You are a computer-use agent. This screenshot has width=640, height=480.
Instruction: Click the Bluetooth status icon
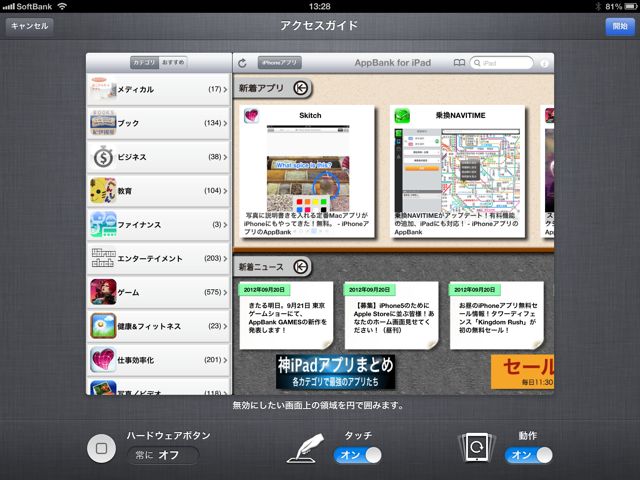pyautogui.click(x=598, y=6)
